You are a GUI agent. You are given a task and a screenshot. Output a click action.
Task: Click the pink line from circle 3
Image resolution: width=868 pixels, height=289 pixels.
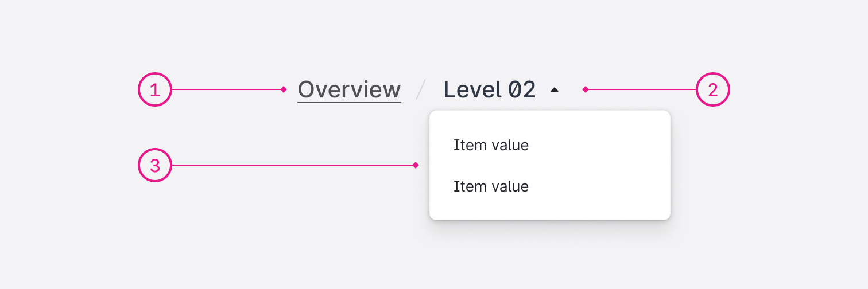point(293,165)
